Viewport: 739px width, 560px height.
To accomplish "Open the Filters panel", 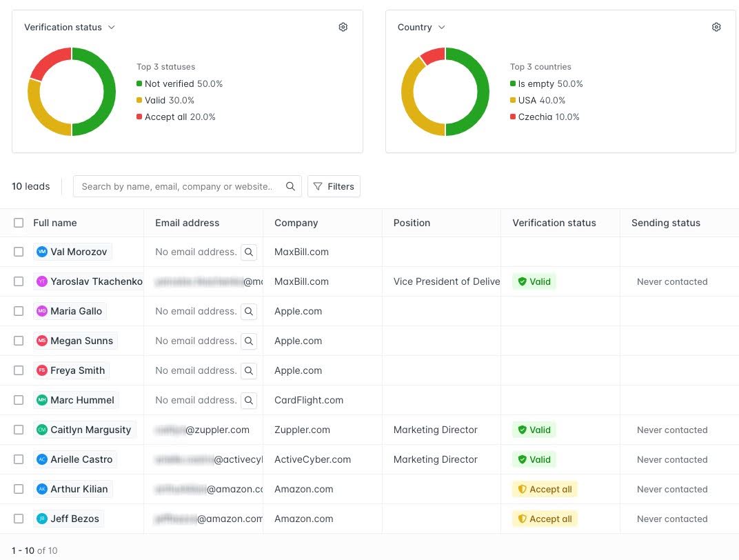I will (x=334, y=186).
